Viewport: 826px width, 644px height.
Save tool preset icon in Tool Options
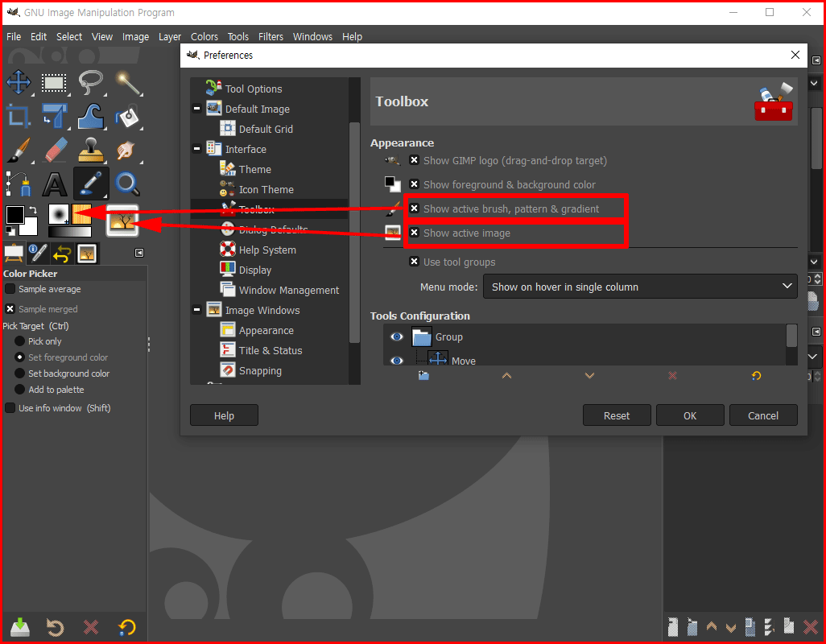point(19,626)
